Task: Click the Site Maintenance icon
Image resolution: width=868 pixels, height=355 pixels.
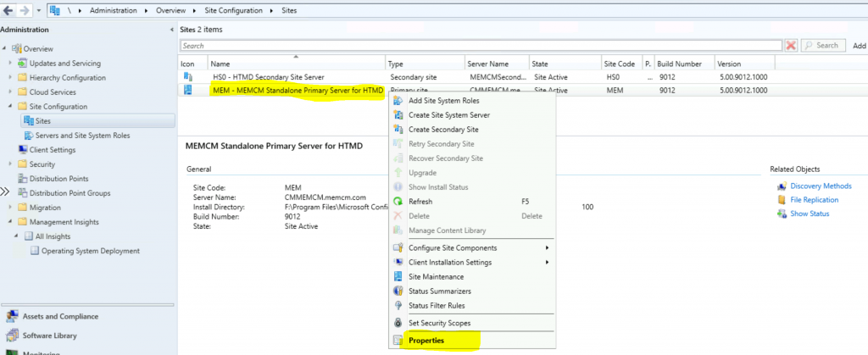Action: [x=398, y=276]
